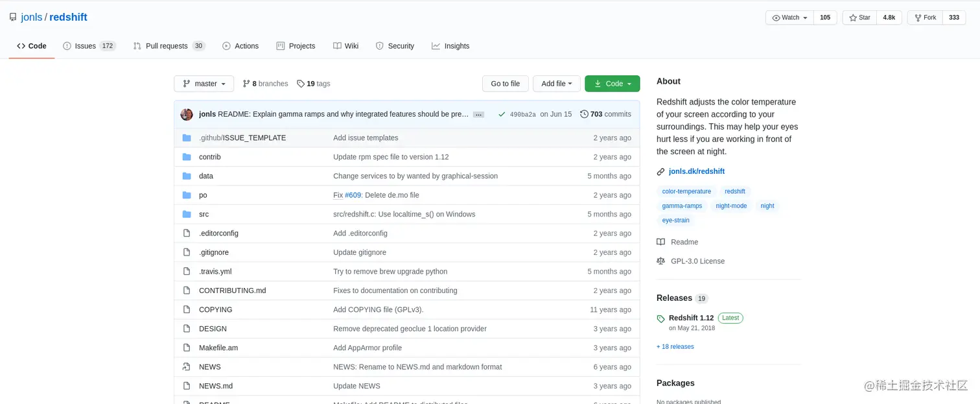Open commit 'Update rpm spec file to version 1.12'
The height and width of the screenshot is (404, 980).
[x=391, y=157]
